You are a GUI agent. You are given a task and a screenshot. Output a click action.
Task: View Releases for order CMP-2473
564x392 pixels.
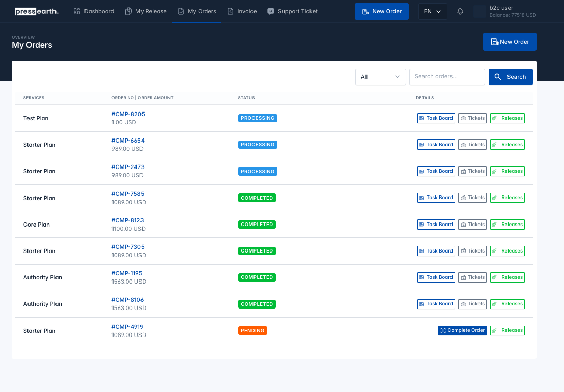coord(507,171)
